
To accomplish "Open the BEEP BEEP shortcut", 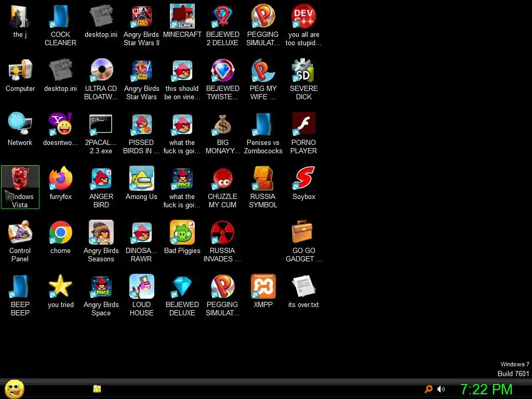I will pyautogui.click(x=20, y=295).
